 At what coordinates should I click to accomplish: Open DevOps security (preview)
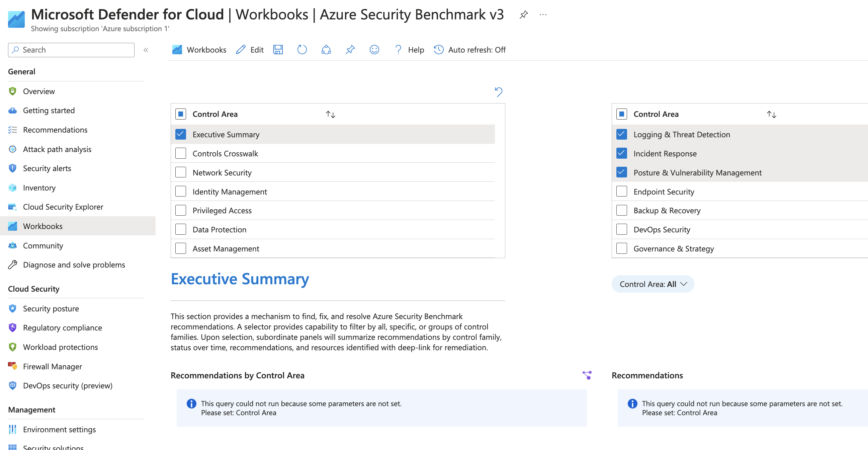pos(78,386)
